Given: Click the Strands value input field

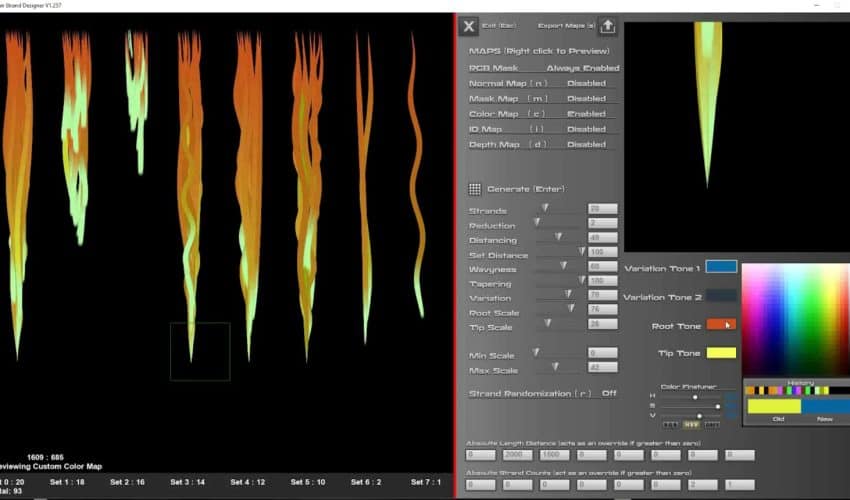Looking at the screenshot, I should coord(602,209).
